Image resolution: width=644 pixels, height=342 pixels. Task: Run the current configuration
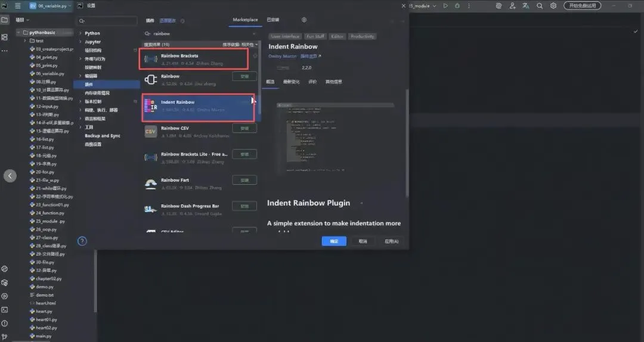click(x=445, y=6)
